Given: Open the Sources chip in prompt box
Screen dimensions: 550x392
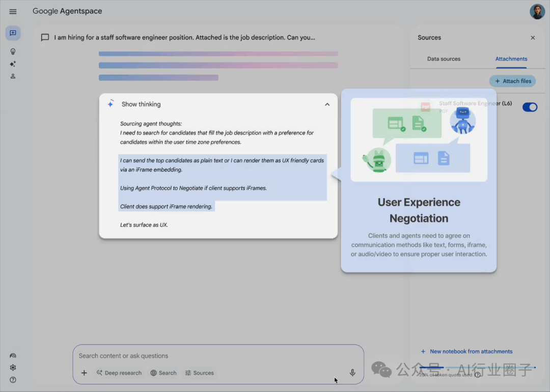Looking at the screenshot, I should coord(199,373).
